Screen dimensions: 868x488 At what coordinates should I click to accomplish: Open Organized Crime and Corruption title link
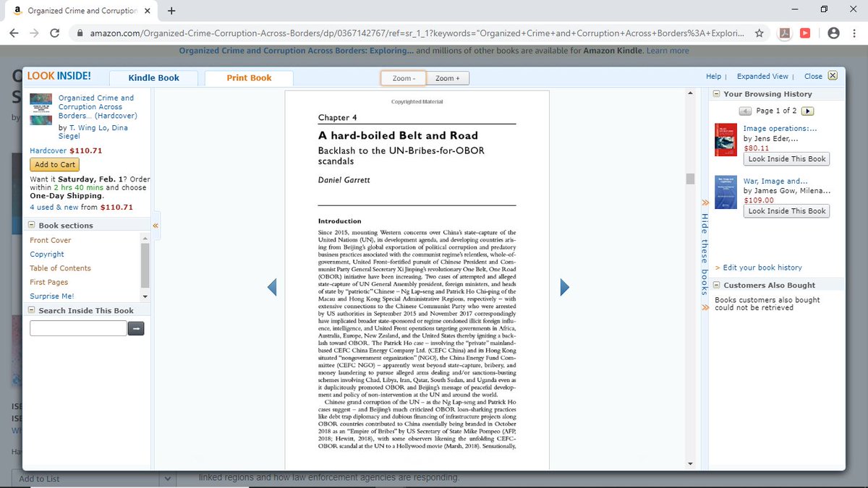click(98, 106)
